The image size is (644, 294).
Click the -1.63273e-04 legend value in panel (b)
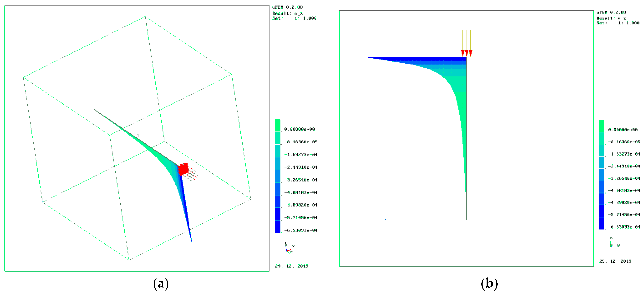coord(624,154)
